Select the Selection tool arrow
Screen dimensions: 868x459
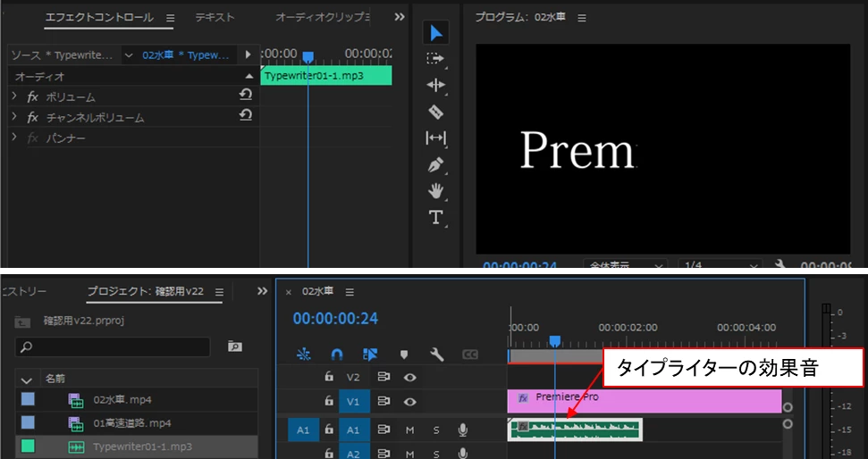click(x=435, y=33)
